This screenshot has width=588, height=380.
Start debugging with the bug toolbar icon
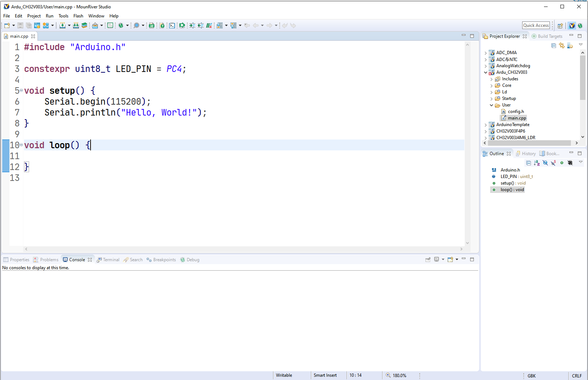120,25
